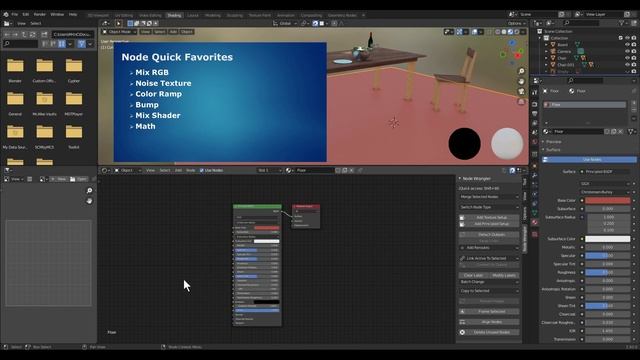Open Add Reroutes dropdown
The height and width of the screenshot is (360, 640).
pyautogui.click(x=489, y=248)
